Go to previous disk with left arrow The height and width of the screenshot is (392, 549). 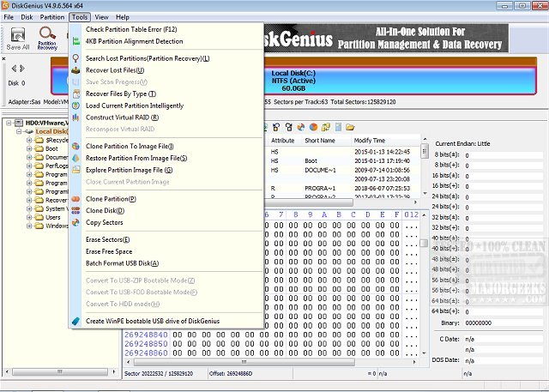click(14, 69)
